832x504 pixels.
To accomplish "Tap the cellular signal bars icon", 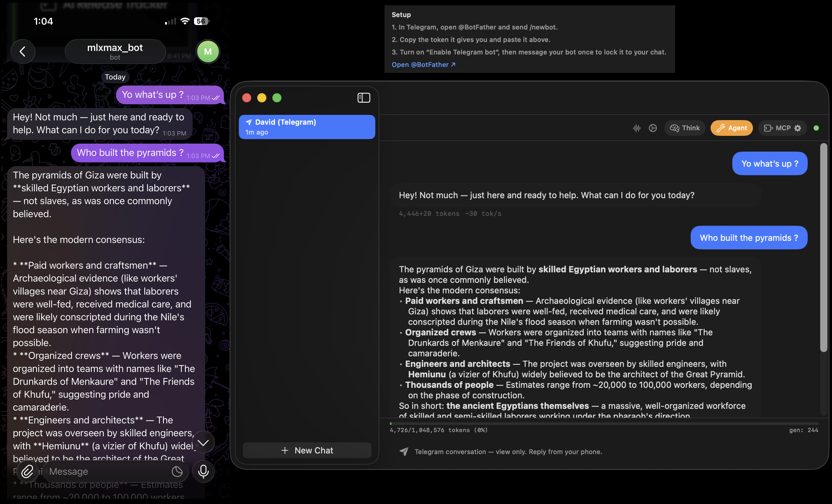I will [170, 22].
